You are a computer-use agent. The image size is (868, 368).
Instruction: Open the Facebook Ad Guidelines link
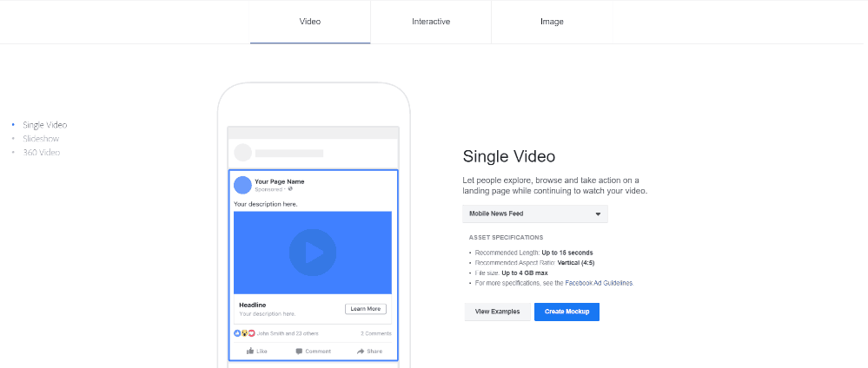pos(599,283)
